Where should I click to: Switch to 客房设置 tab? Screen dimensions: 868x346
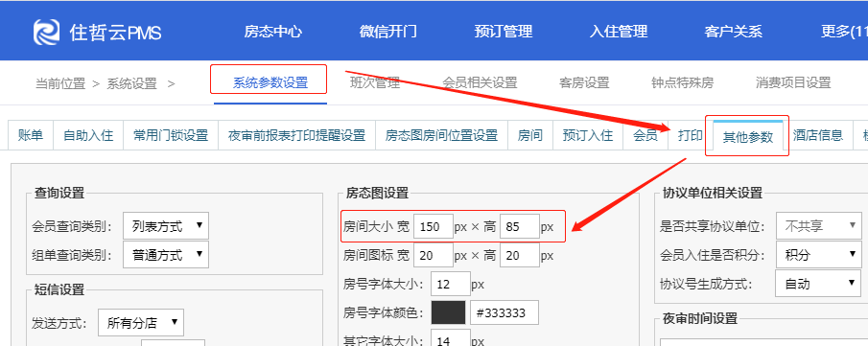584,83
